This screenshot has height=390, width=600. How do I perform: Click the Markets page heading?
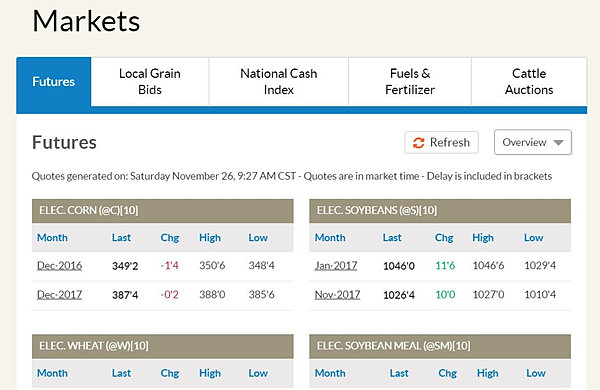[x=86, y=21]
